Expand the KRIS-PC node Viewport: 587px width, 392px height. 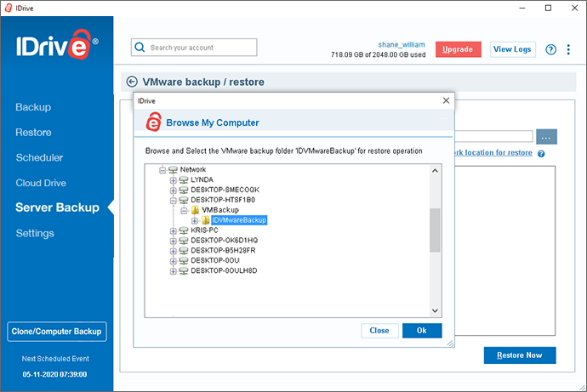tap(173, 231)
